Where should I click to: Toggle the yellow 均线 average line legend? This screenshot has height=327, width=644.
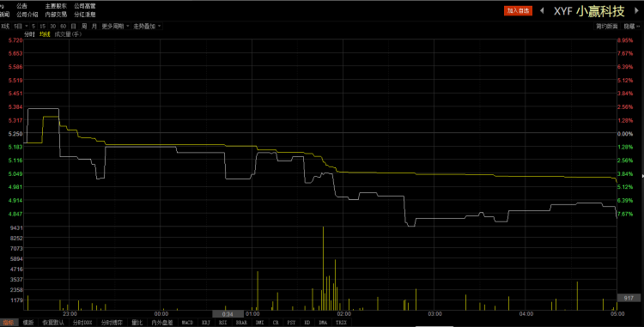[45, 34]
